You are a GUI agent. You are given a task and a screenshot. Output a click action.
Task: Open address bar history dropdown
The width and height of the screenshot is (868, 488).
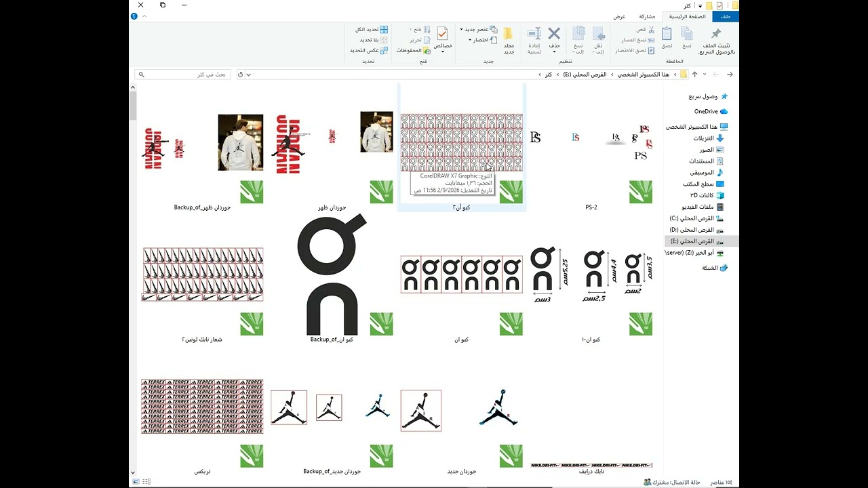click(x=249, y=75)
